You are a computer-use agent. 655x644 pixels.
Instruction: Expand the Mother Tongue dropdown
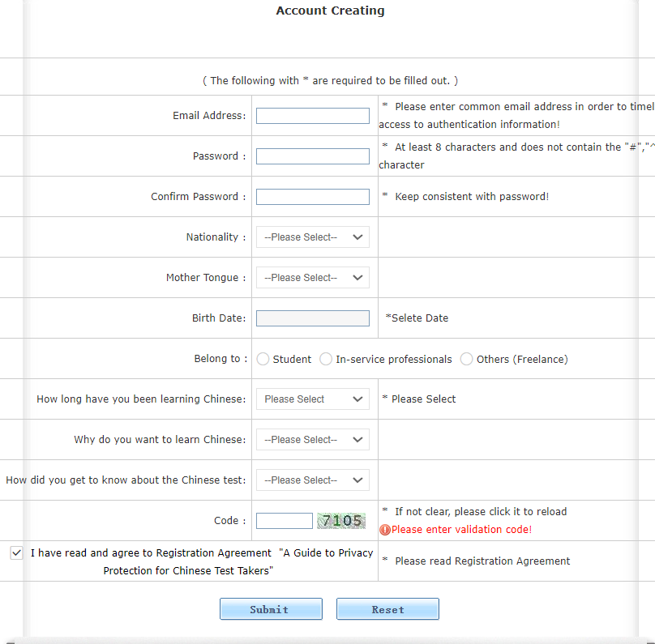pyautogui.click(x=312, y=278)
